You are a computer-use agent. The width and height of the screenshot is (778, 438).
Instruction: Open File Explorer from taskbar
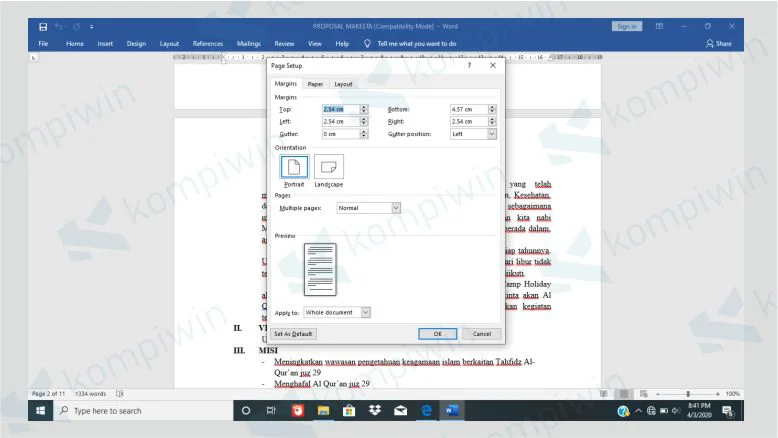324,411
